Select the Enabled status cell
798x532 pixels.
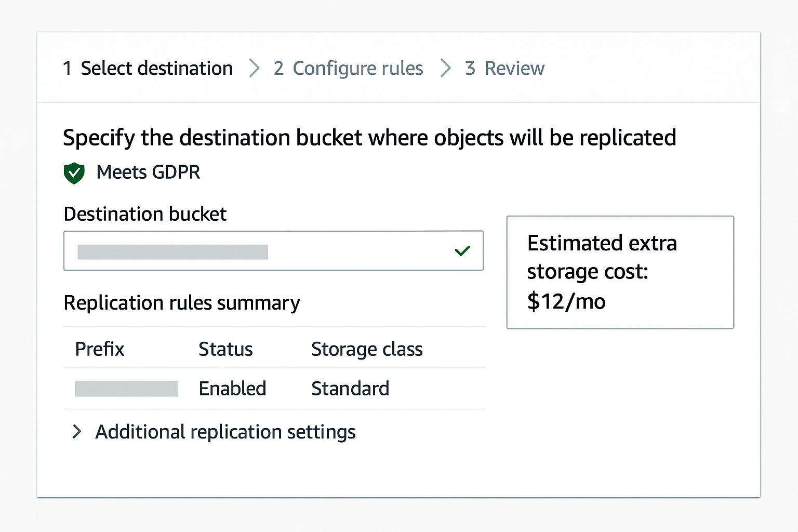tap(232, 388)
